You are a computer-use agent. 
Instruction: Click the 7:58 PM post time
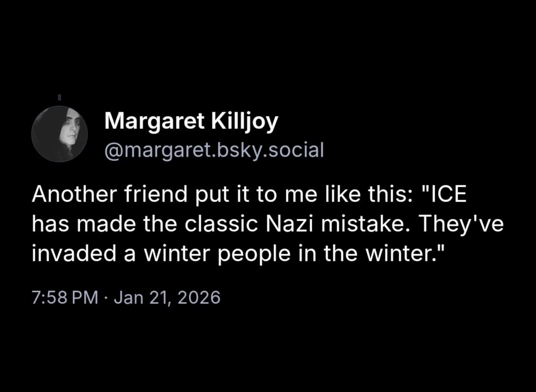pos(65,298)
